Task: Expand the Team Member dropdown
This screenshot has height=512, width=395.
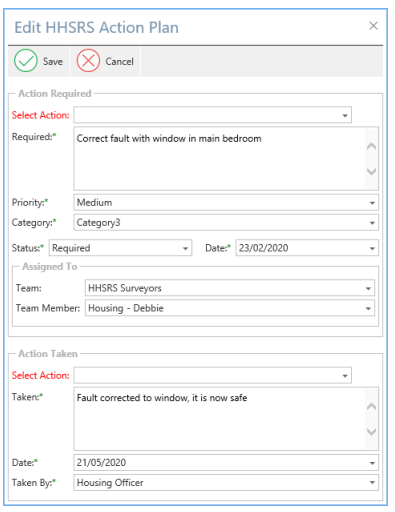Action: tap(368, 308)
